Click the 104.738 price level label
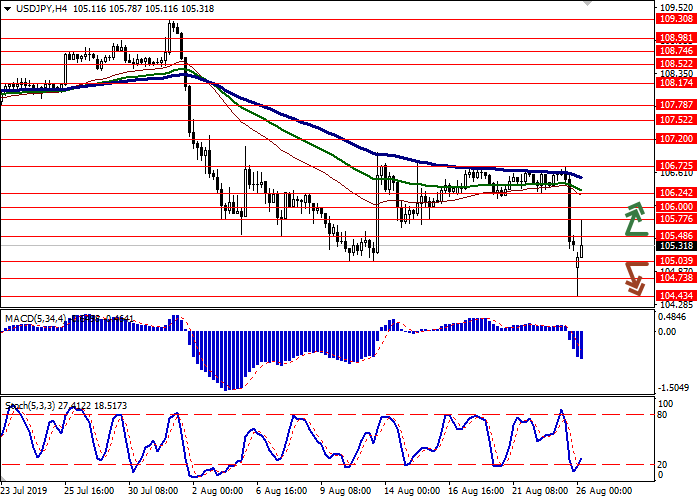The height and width of the screenshot is (500, 700). 675,278
